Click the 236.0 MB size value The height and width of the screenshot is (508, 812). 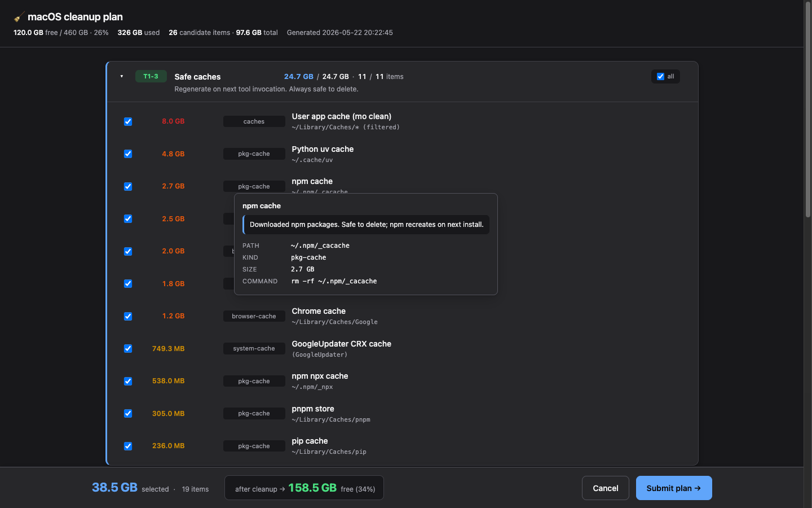click(x=168, y=446)
